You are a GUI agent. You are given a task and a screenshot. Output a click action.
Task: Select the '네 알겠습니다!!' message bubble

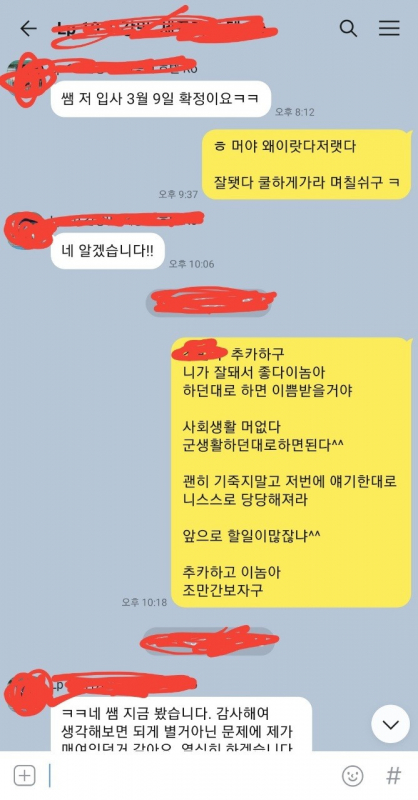(x=108, y=251)
